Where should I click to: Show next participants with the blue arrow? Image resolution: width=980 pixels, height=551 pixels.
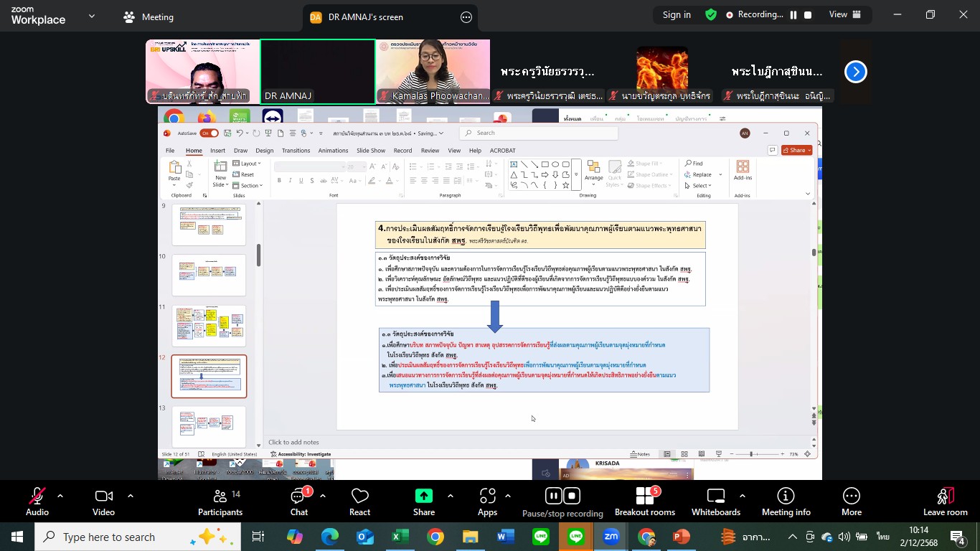(x=855, y=72)
